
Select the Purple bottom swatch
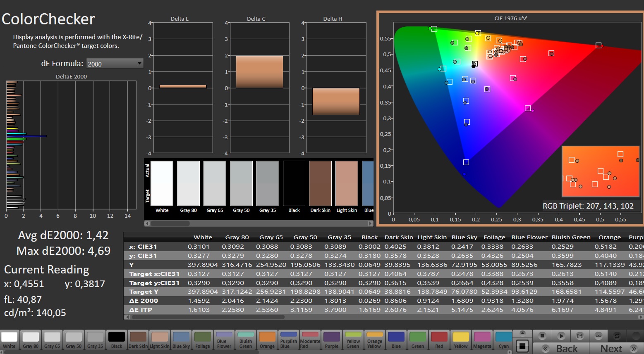[332, 340]
